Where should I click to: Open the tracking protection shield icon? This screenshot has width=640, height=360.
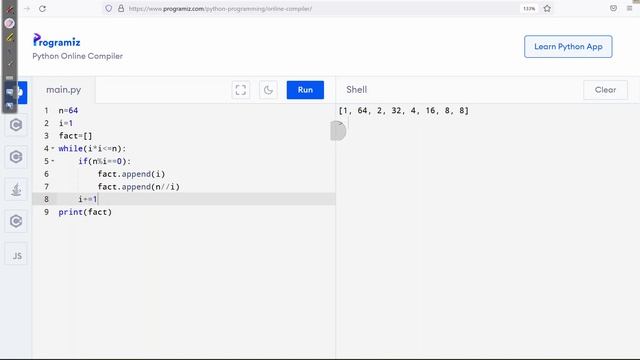(108, 8)
